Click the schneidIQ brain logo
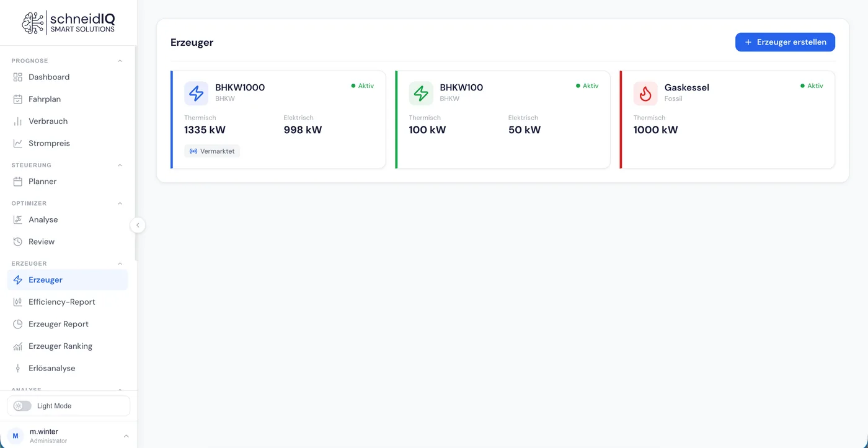The height and width of the screenshot is (448, 868). [33, 23]
